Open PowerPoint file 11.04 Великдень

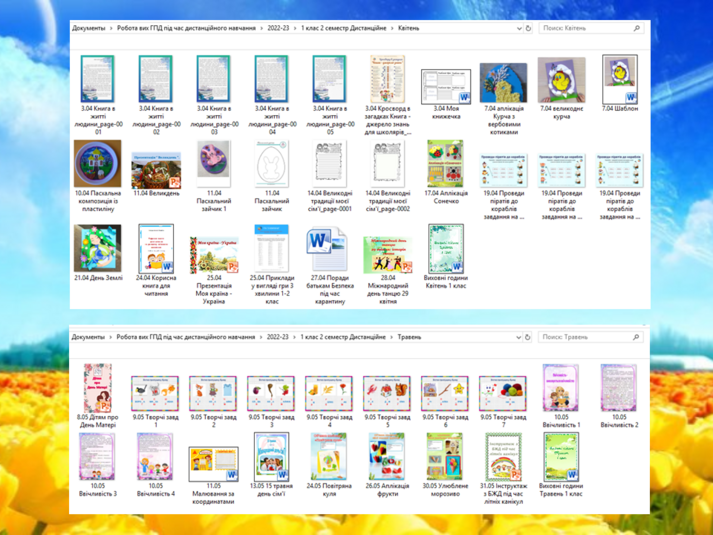tap(156, 174)
